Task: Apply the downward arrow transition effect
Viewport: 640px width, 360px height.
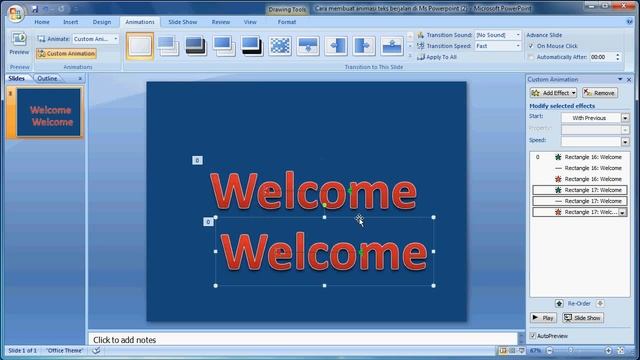Action: [308, 46]
